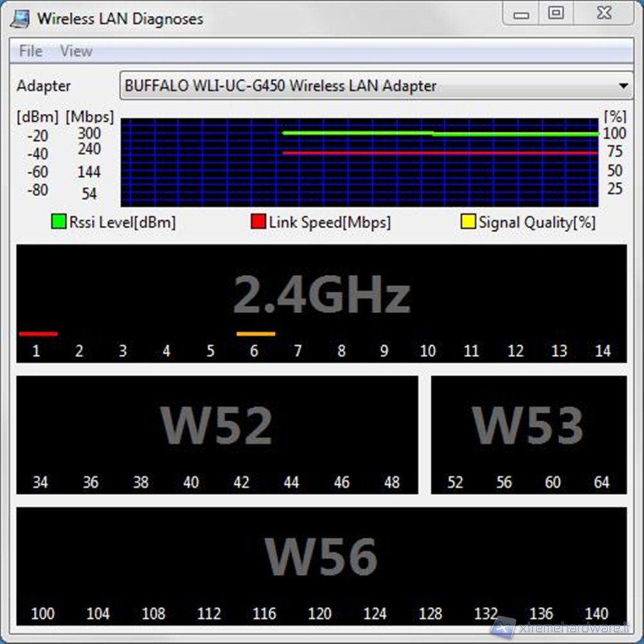The height and width of the screenshot is (644, 644).
Task: Open the View menu
Action: coord(76,52)
